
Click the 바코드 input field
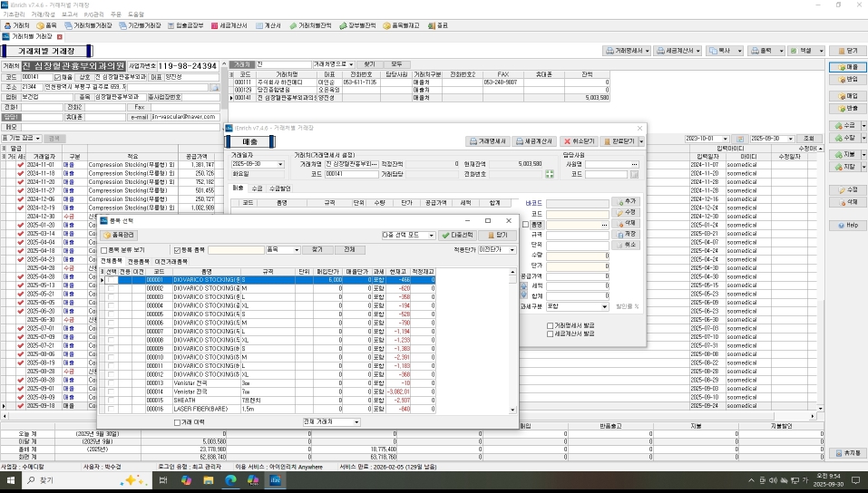coord(577,201)
